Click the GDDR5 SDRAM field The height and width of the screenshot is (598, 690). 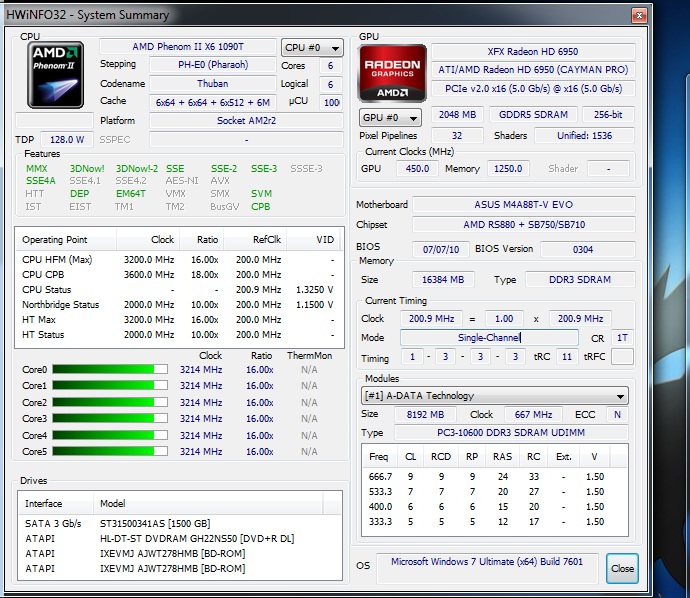533,114
